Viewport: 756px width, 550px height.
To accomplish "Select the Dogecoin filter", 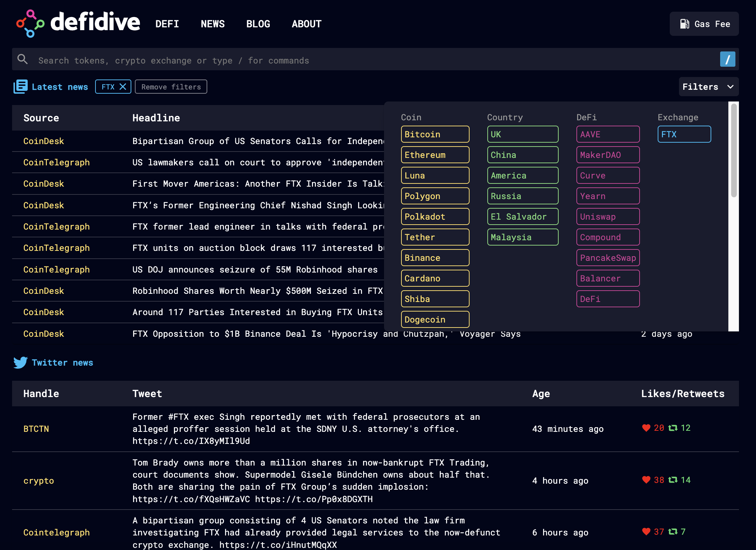I will (435, 319).
